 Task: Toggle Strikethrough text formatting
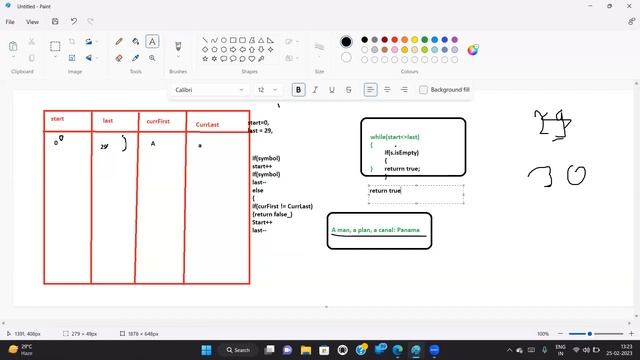349,90
